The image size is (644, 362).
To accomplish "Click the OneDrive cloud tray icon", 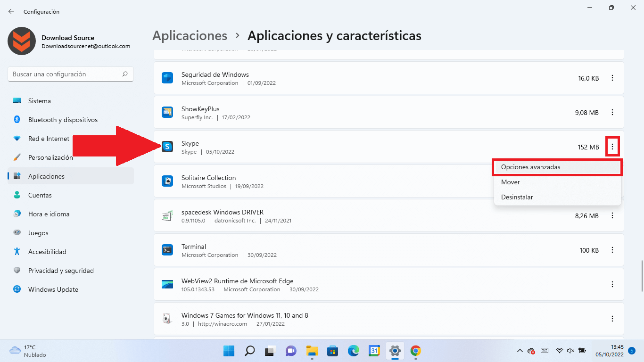I will [531, 351].
